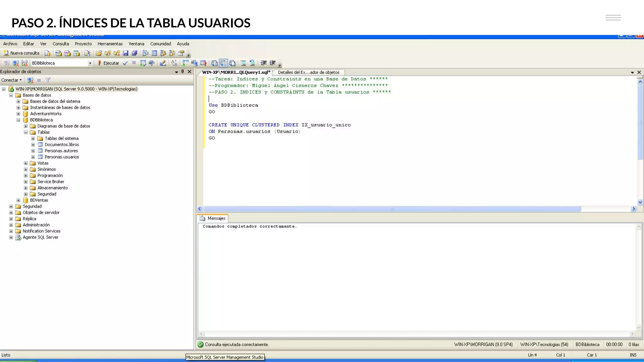Specify values for template parameters icon

174,63
